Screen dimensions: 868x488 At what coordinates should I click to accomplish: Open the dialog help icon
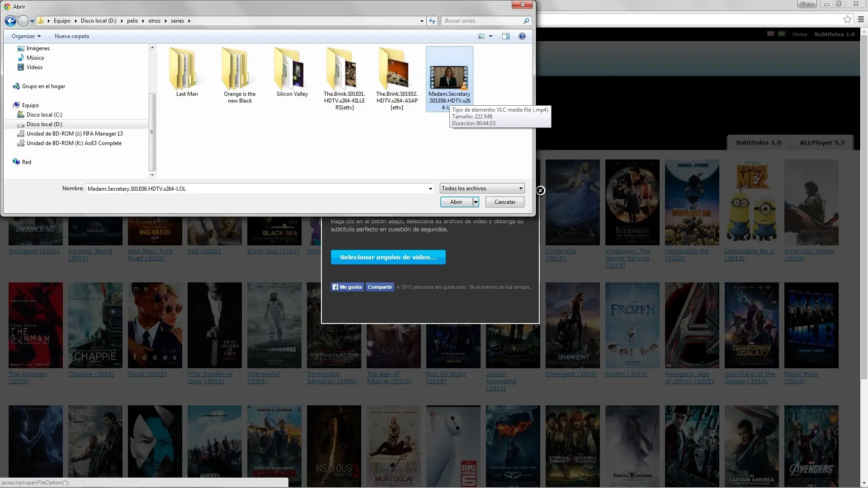click(x=522, y=36)
